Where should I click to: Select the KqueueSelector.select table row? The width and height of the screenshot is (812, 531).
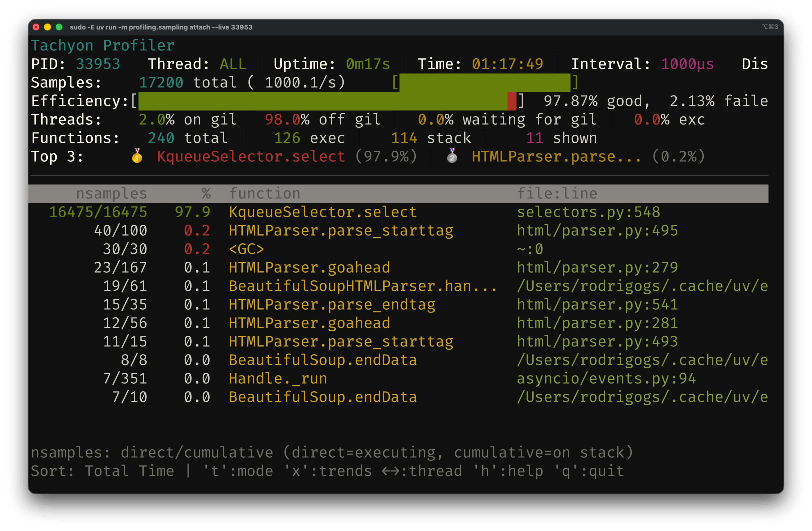pyautogui.click(x=398, y=212)
